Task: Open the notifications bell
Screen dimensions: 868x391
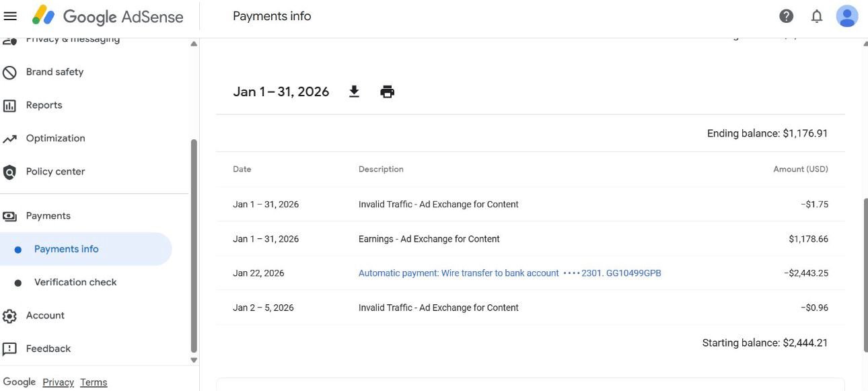Action: [816, 15]
